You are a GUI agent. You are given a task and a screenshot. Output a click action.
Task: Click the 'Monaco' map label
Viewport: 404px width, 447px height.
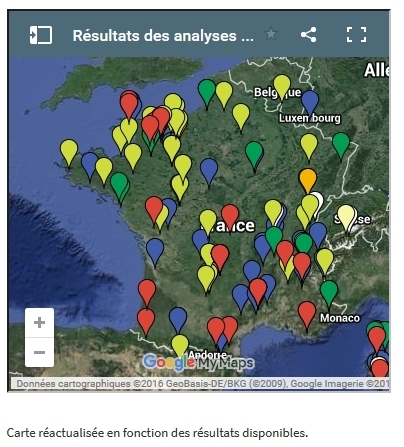[x=340, y=318]
